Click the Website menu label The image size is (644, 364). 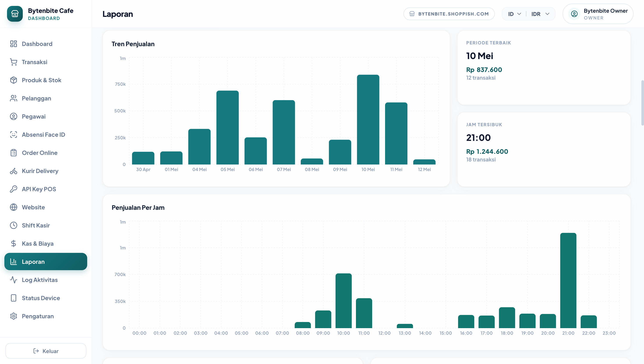pyautogui.click(x=33, y=207)
